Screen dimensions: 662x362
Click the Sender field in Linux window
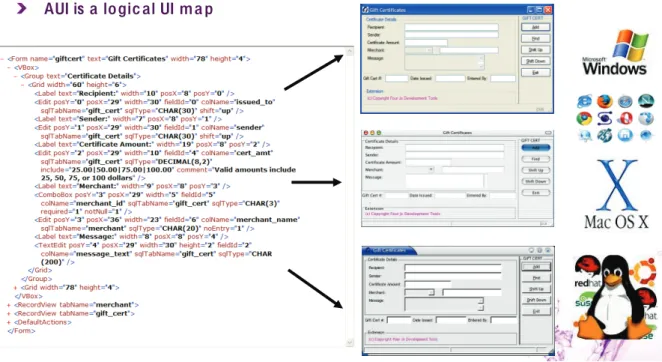pos(453,276)
